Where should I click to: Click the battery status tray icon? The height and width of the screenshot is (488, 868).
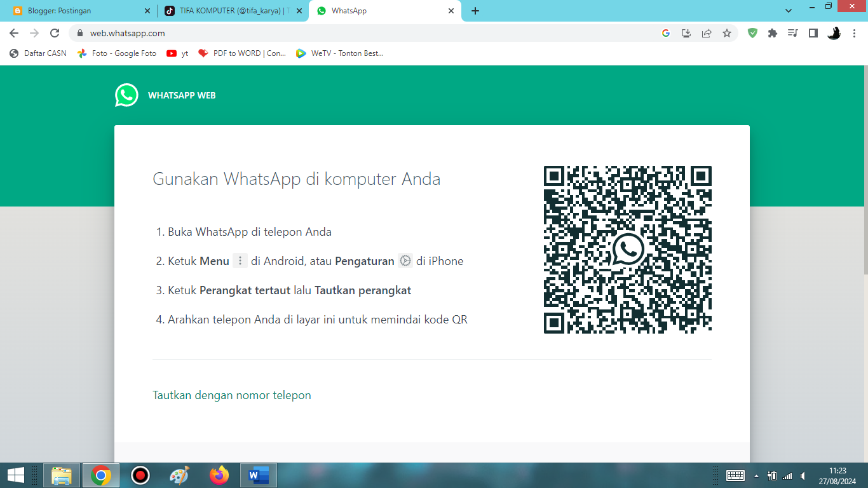[x=772, y=475]
